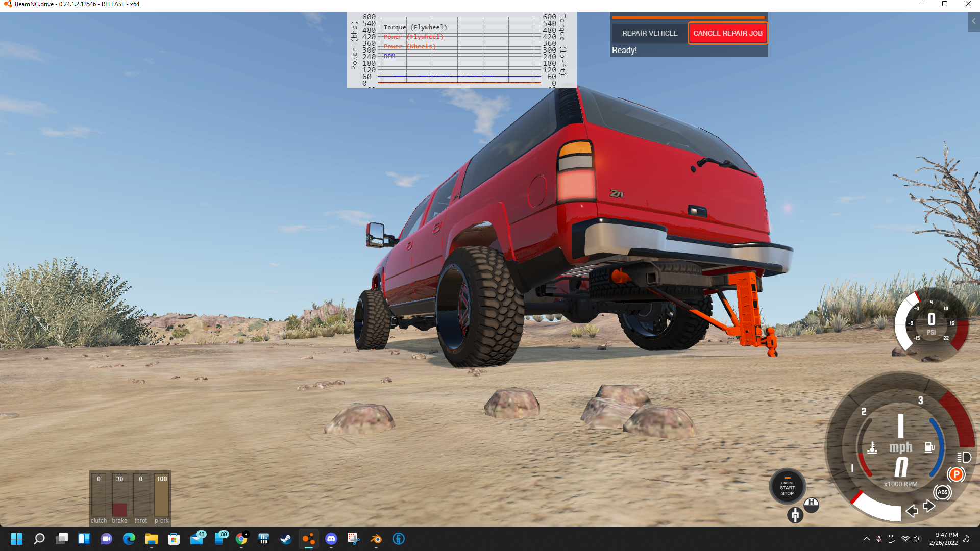Open Steam from the taskbar

(286, 539)
